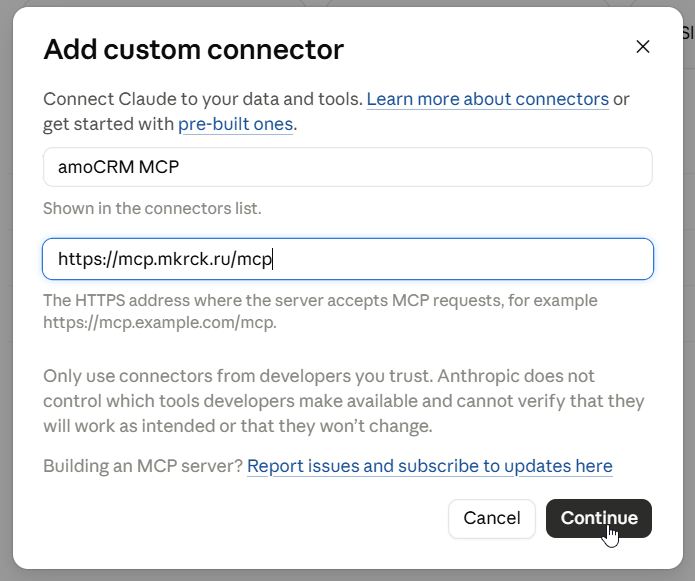Focus the server URL field with mcp.mkrck.ru
The image size is (695, 581).
[348, 259]
